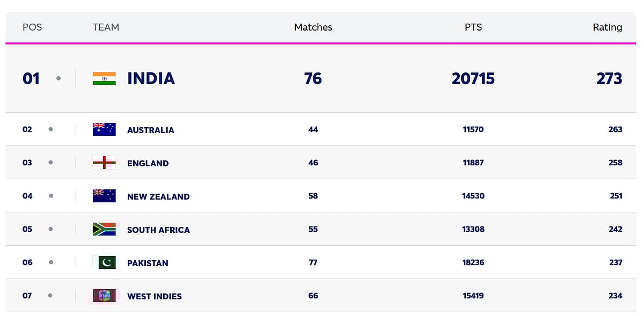Screen dimensions: 644x316
Task: Click the Australia flag icon
Action: click(104, 129)
